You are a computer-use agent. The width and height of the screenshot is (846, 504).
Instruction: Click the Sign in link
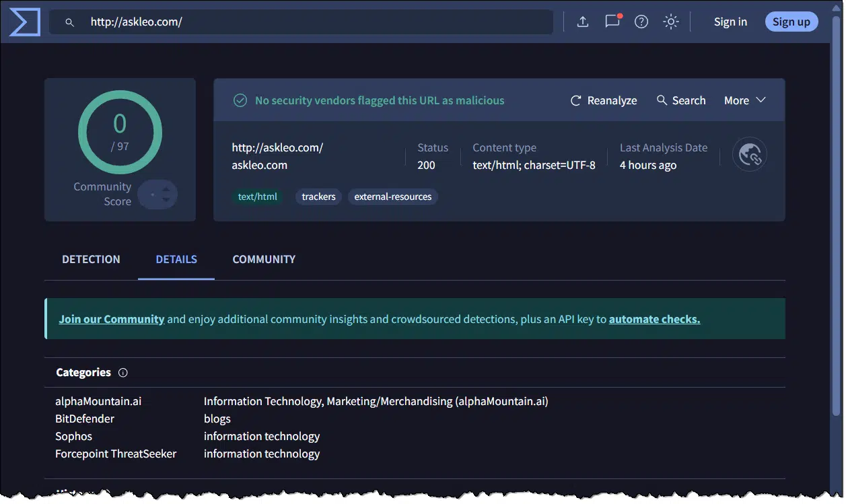coord(730,22)
